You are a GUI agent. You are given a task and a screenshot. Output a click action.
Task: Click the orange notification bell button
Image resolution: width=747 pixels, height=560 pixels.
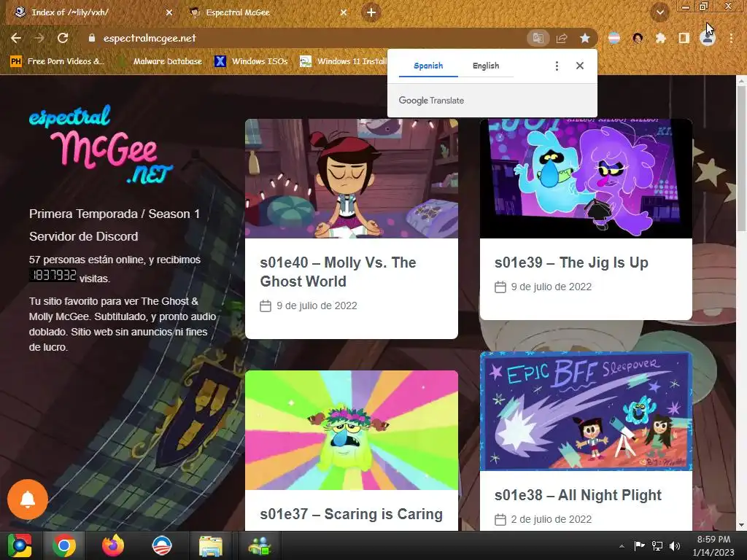pyautogui.click(x=28, y=499)
